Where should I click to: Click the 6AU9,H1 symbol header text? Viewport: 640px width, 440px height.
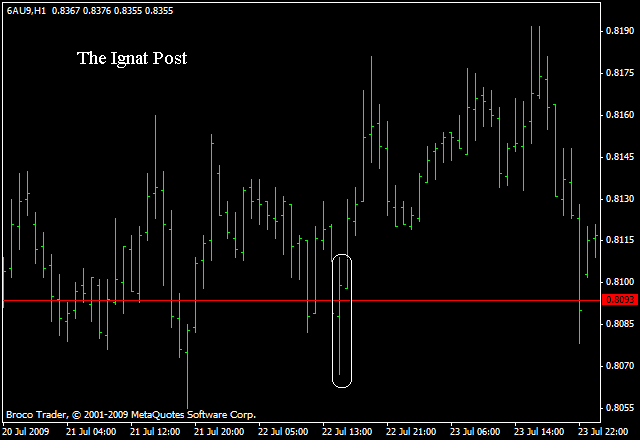26,9
